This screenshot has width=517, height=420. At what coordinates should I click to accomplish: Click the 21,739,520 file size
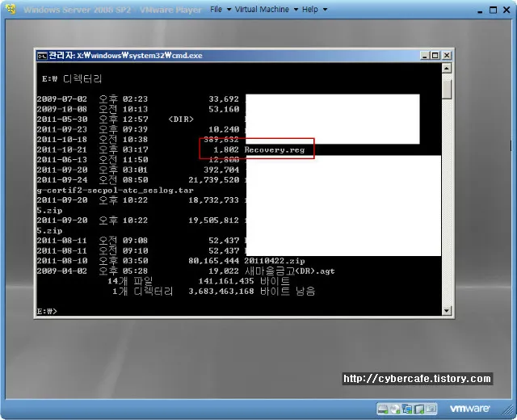pyautogui.click(x=213, y=180)
